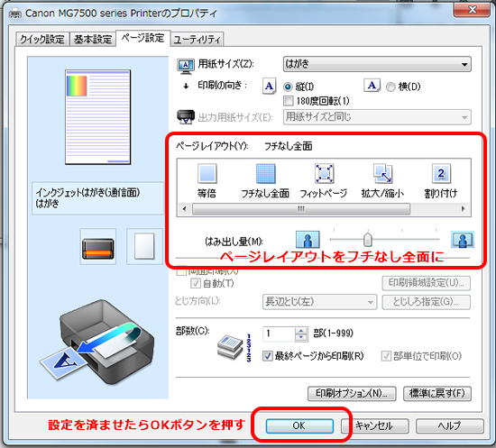
Task: Open the ユーティリティ tab
Action: [197, 39]
